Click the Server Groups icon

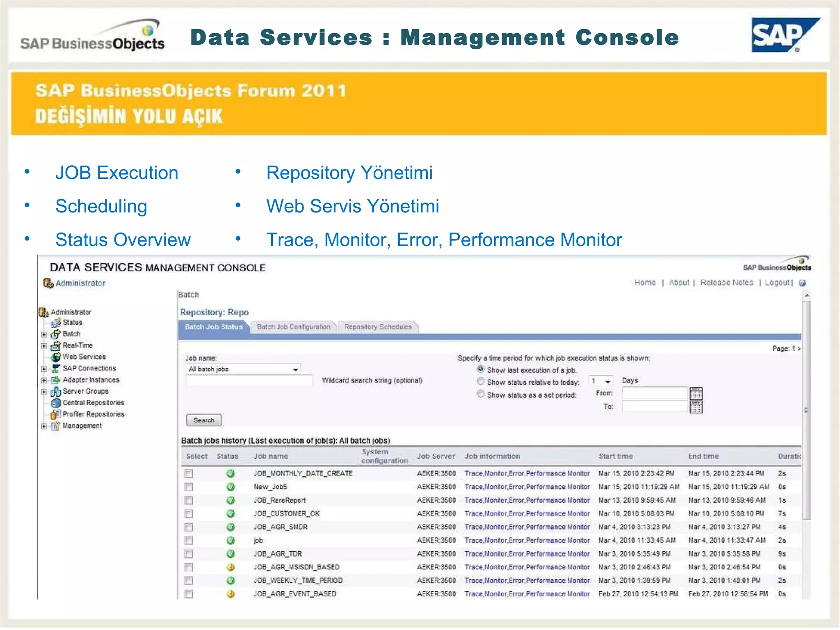point(55,392)
